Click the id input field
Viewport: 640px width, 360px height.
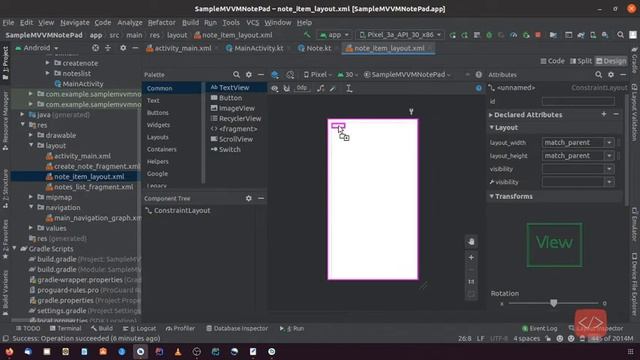[x=578, y=101]
